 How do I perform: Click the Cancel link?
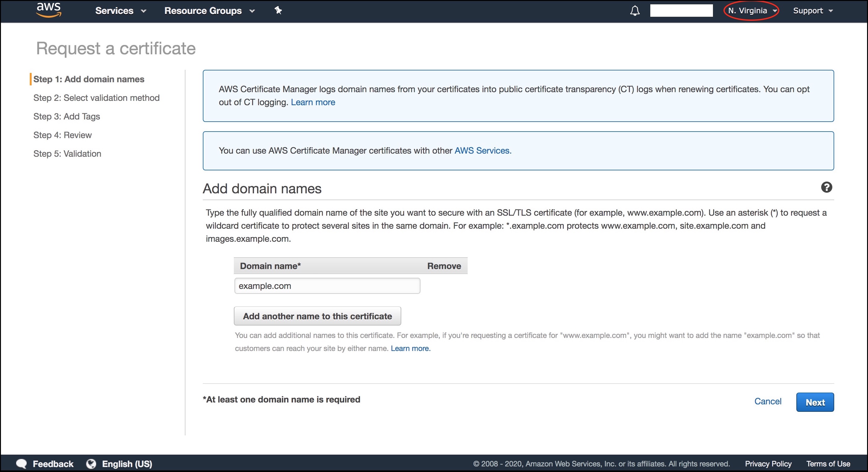(x=768, y=401)
